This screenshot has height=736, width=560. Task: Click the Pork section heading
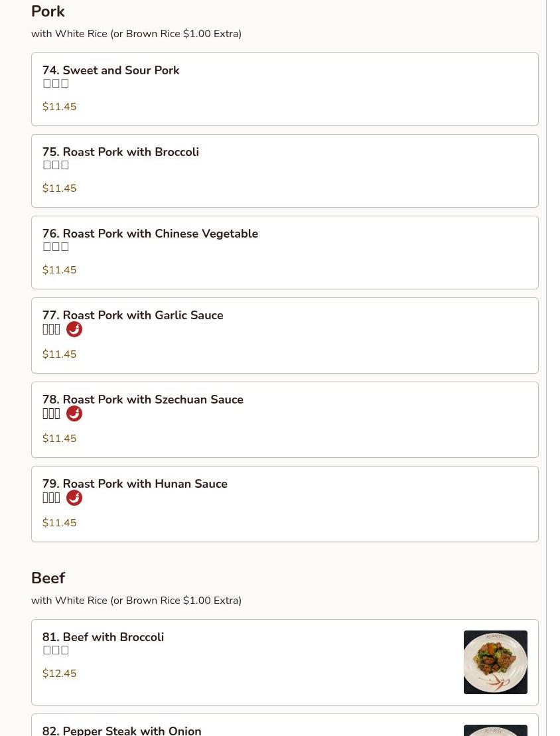click(48, 11)
